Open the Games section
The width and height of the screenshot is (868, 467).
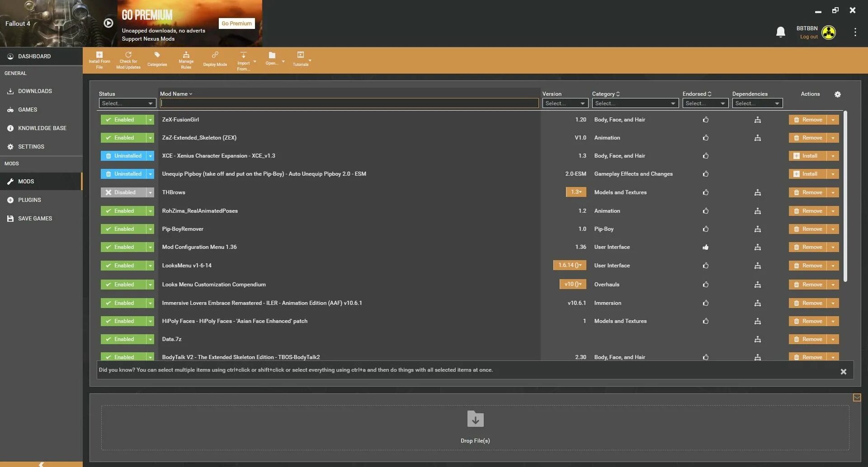[41, 110]
